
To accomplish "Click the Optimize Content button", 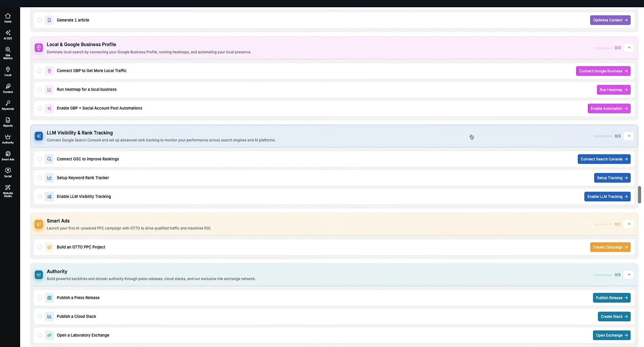I will click(x=610, y=20).
